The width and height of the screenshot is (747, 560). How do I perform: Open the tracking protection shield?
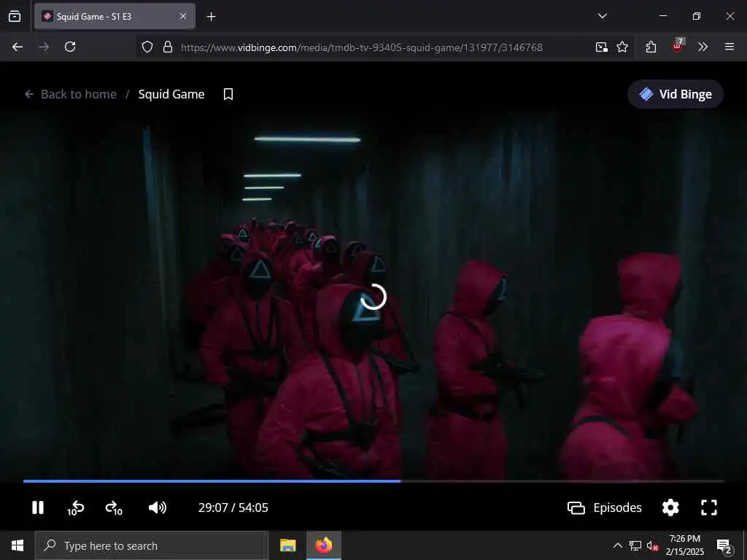pos(147,47)
